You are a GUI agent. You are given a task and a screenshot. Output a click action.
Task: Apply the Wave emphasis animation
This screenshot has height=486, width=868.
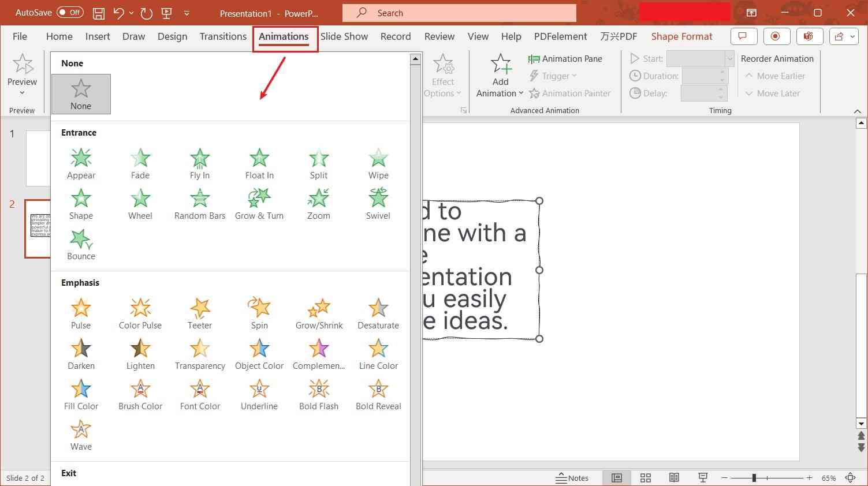point(81,435)
